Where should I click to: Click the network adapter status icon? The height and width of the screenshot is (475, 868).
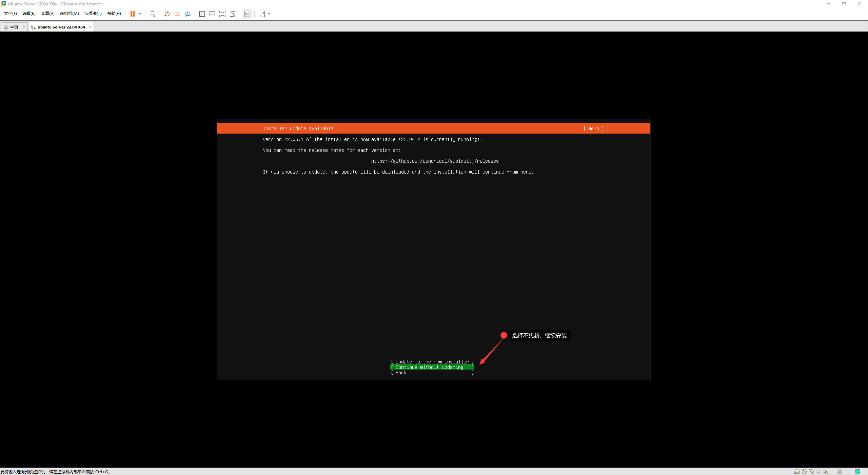pyautogui.click(x=811, y=472)
